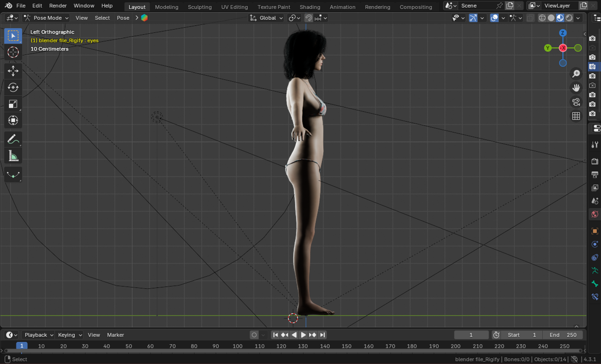Open the Blender logo application menu
Screen dimensions: 601x364
(8, 6)
